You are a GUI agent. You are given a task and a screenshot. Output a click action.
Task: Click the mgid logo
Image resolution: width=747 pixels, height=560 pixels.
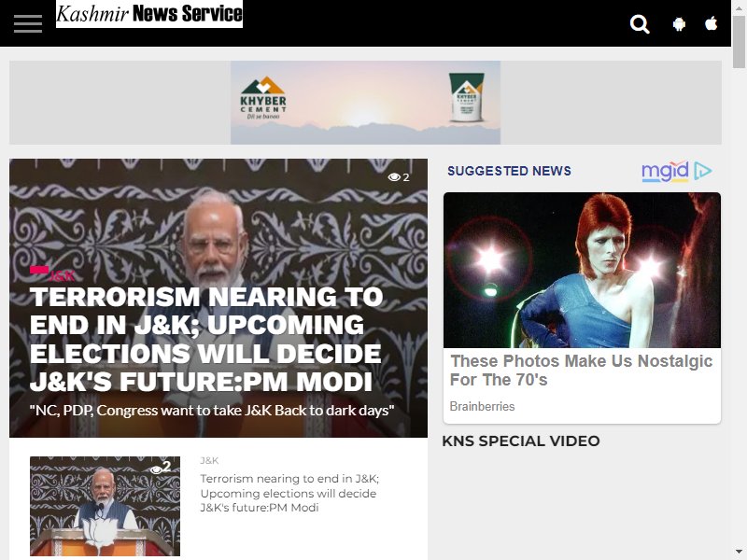665,172
